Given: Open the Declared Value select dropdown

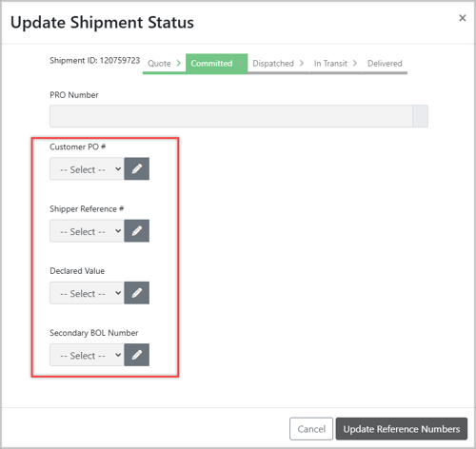Looking at the screenshot, I should click(87, 293).
